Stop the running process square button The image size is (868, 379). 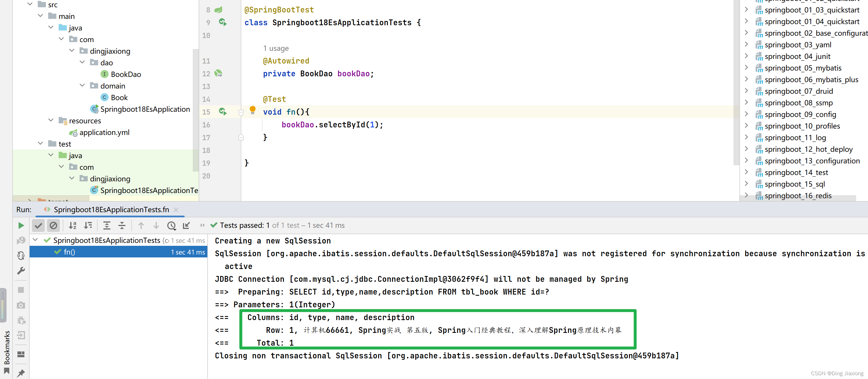click(21, 290)
